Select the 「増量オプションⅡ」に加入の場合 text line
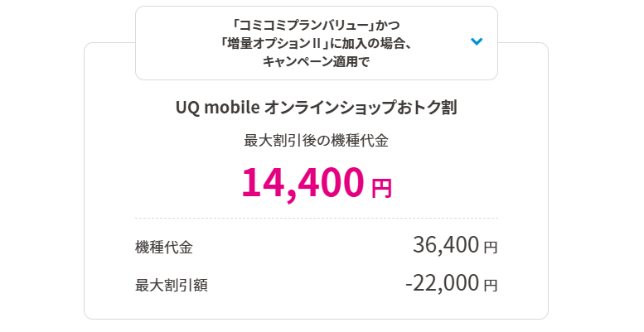 pos(316,43)
